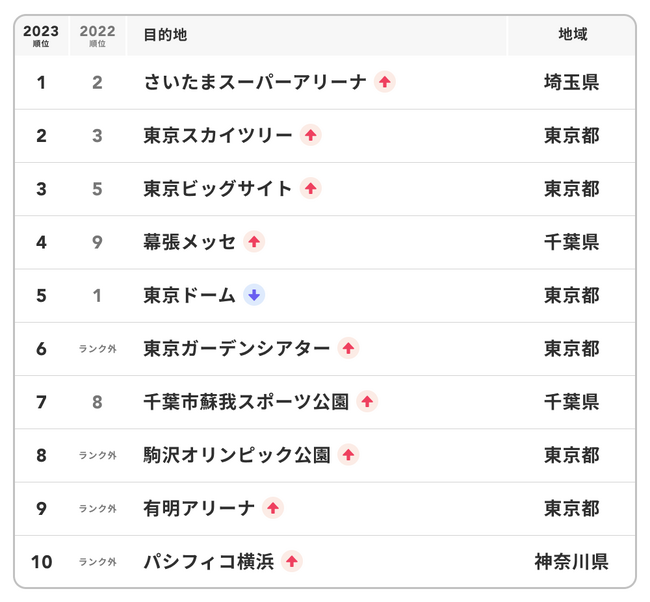The height and width of the screenshot is (602, 650).
Task: Click the up arrow next to 東京スカイツリー
Action: coord(311,135)
